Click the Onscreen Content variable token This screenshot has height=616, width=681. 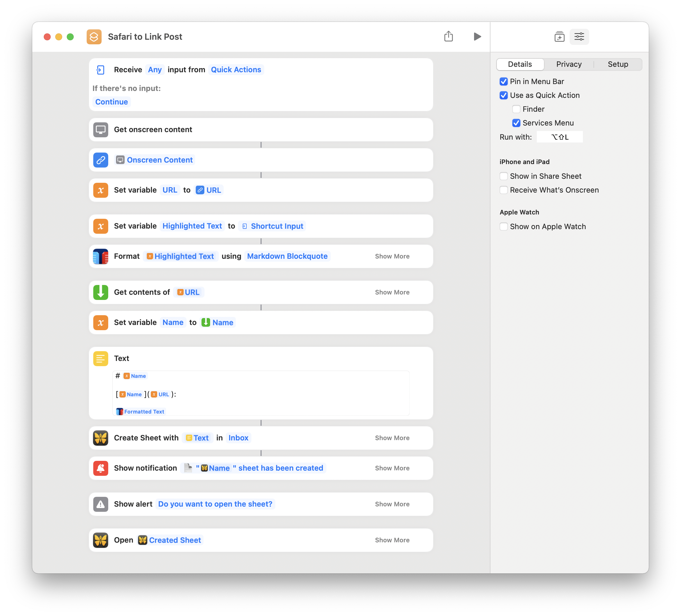tap(155, 160)
